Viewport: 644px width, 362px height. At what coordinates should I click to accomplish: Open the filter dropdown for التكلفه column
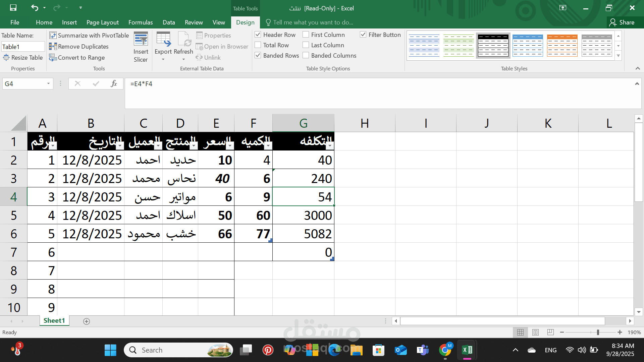(330, 145)
